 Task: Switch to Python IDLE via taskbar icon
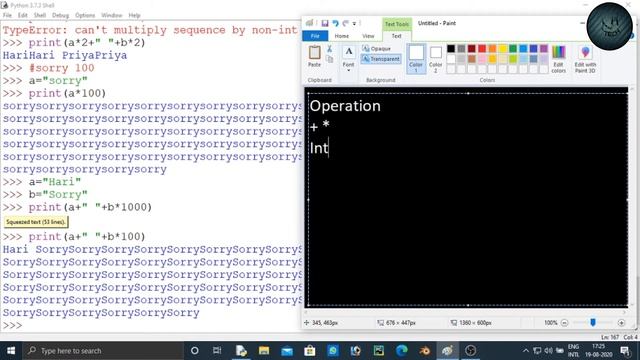pos(241,351)
